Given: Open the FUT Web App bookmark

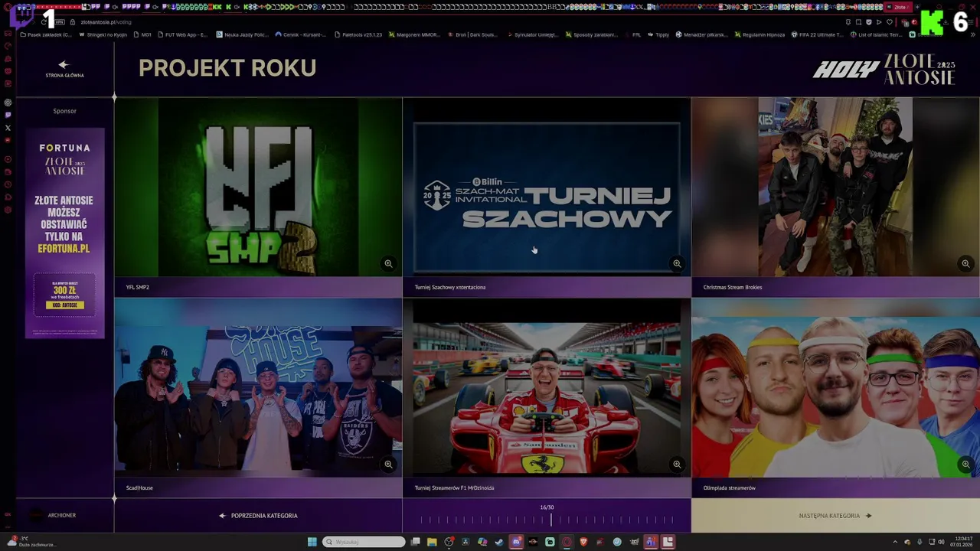Looking at the screenshot, I should point(182,34).
